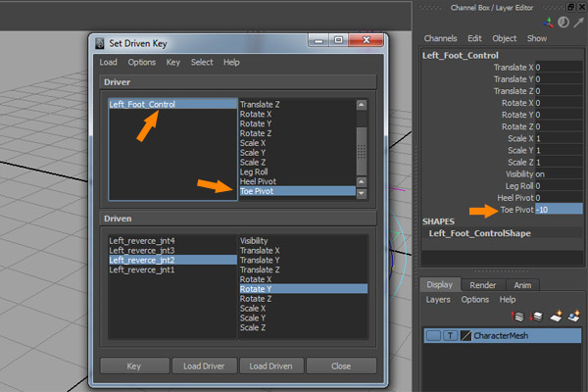Open the Layer Editor Help menu
The image size is (588, 392).
click(508, 300)
